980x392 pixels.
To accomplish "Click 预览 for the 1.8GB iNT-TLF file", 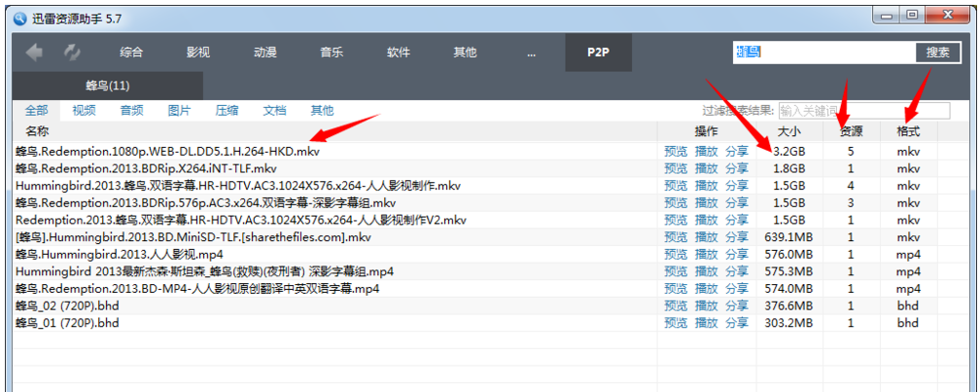I will [x=676, y=169].
